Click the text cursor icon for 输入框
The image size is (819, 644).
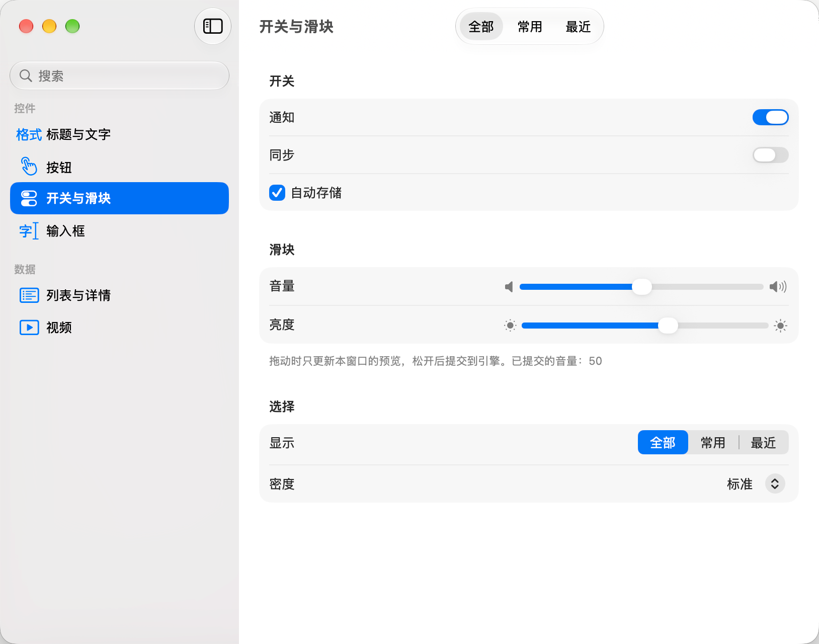29,231
